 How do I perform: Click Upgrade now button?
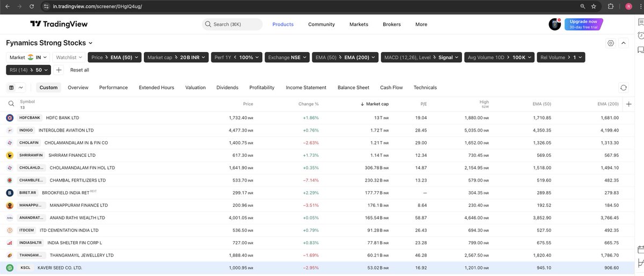[x=584, y=24]
